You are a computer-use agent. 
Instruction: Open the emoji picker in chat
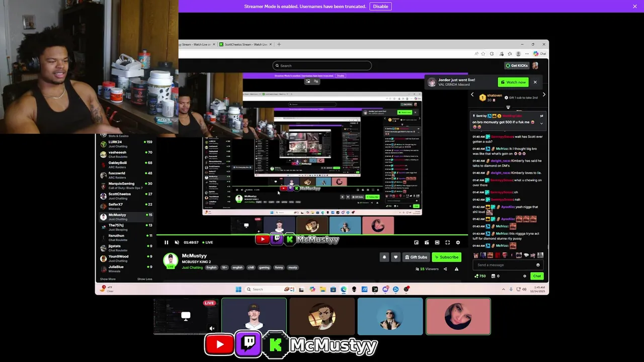[x=538, y=265]
